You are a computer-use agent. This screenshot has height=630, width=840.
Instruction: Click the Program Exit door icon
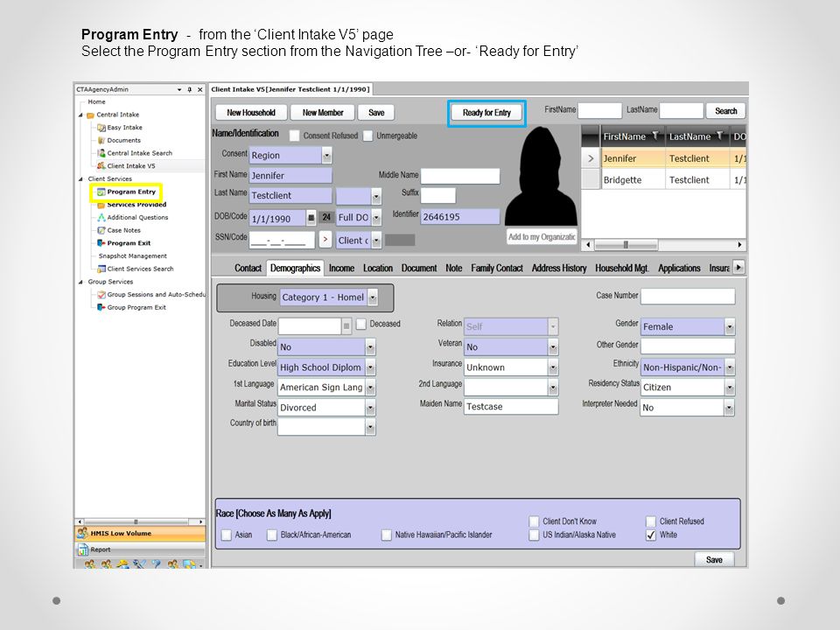101,243
